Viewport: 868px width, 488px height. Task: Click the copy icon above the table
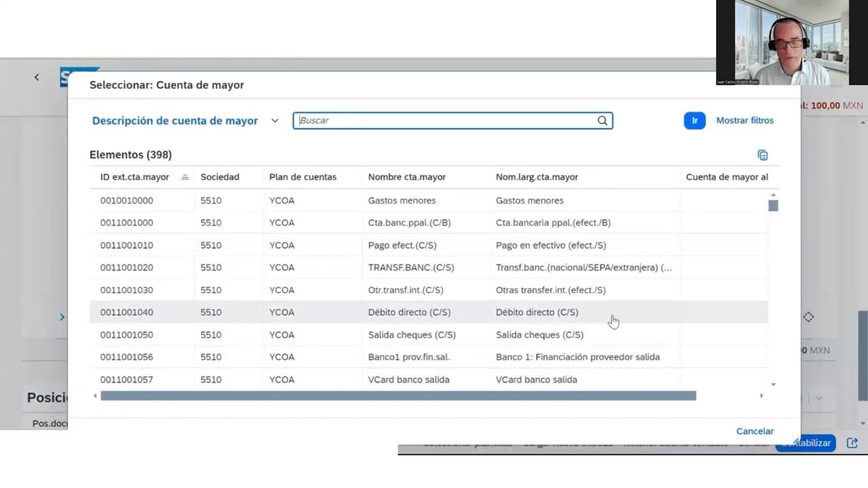click(763, 155)
